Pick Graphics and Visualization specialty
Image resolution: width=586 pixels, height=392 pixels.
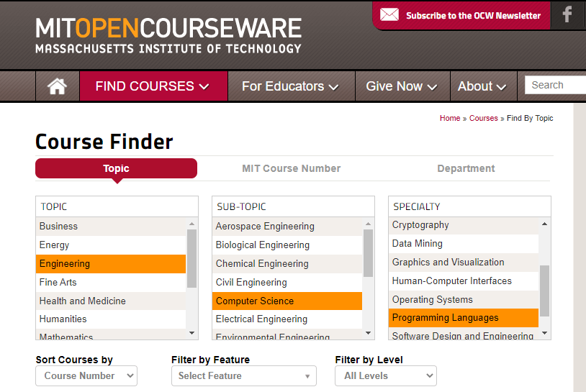coord(464,262)
